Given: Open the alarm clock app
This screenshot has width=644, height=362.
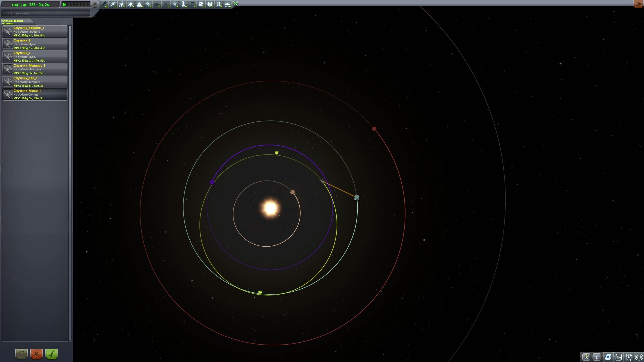Looking at the screenshot, I should [x=629, y=357].
